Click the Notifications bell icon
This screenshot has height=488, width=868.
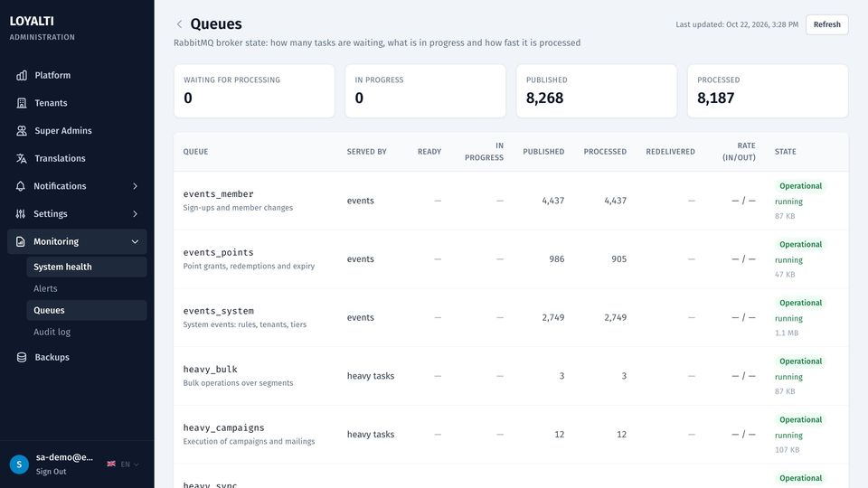click(x=21, y=186)
